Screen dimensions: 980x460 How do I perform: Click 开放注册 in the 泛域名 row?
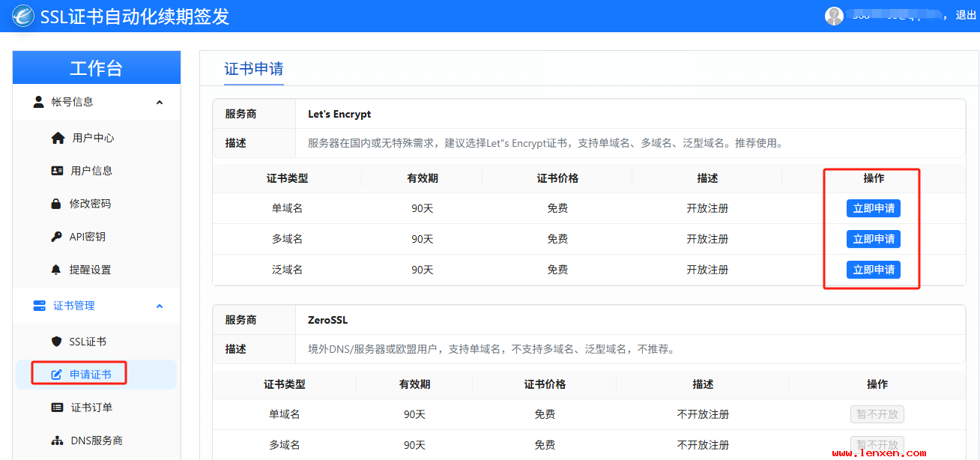pyautogui.click(x=707, y=270)
